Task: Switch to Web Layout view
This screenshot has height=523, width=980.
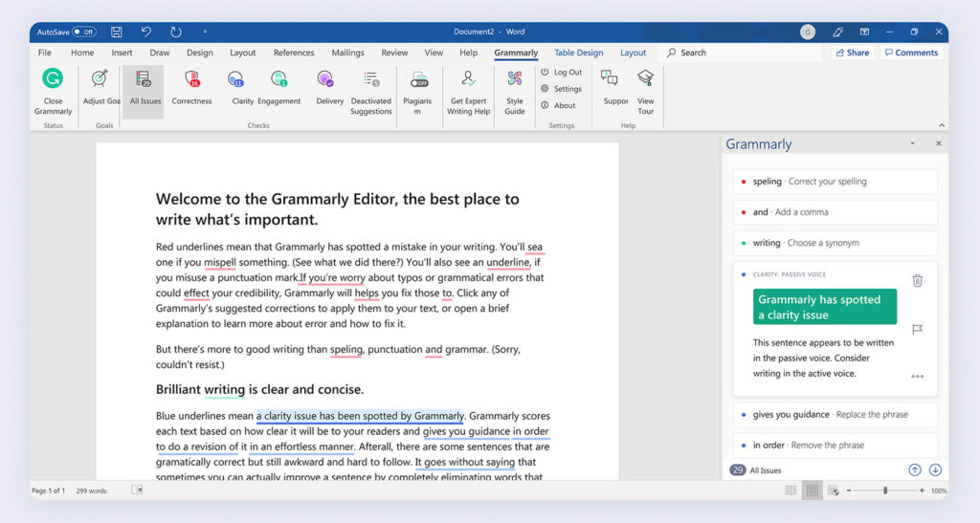Action: pyautogui.click(x=833, y=490)
